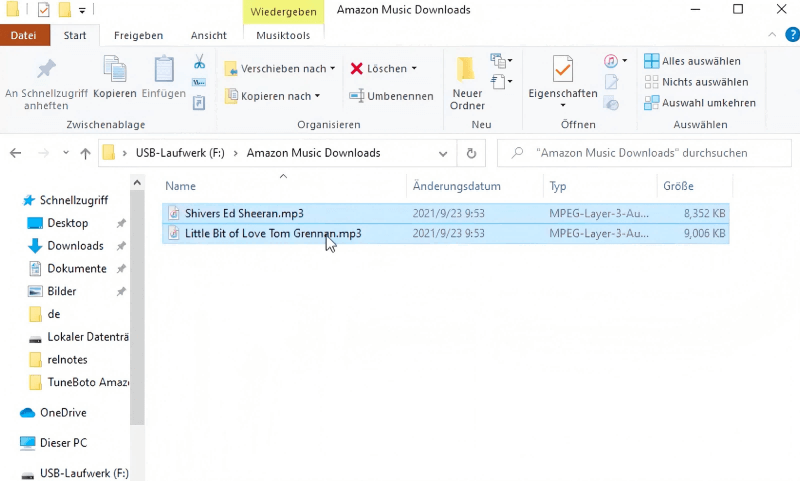Click the music note open-with icon
This screenshot has width=800, height=481.
click(611, 61)
